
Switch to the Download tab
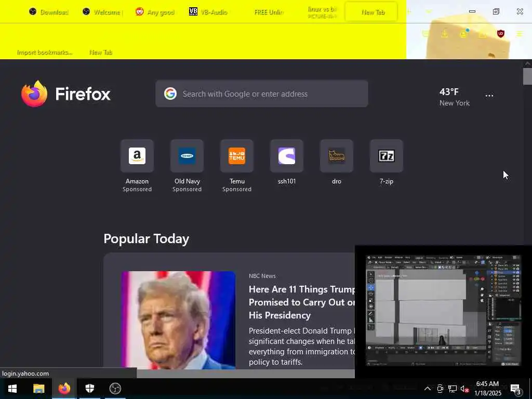tap(48, 12)
